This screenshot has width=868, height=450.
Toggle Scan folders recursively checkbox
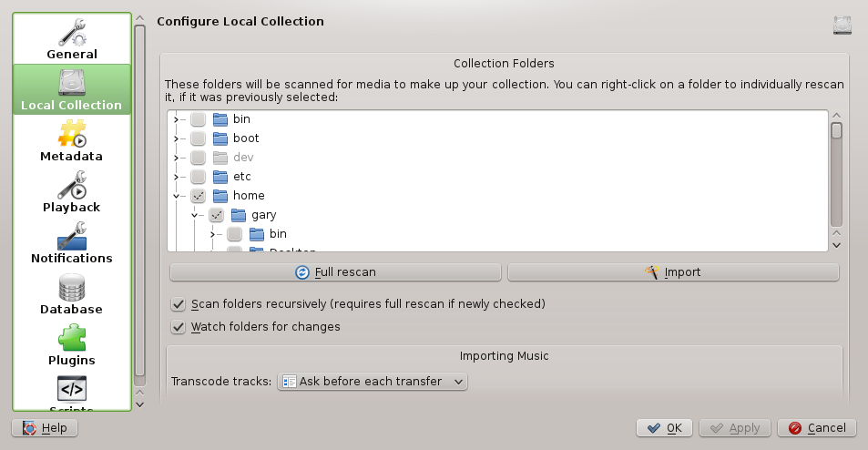tap(179, 303)
